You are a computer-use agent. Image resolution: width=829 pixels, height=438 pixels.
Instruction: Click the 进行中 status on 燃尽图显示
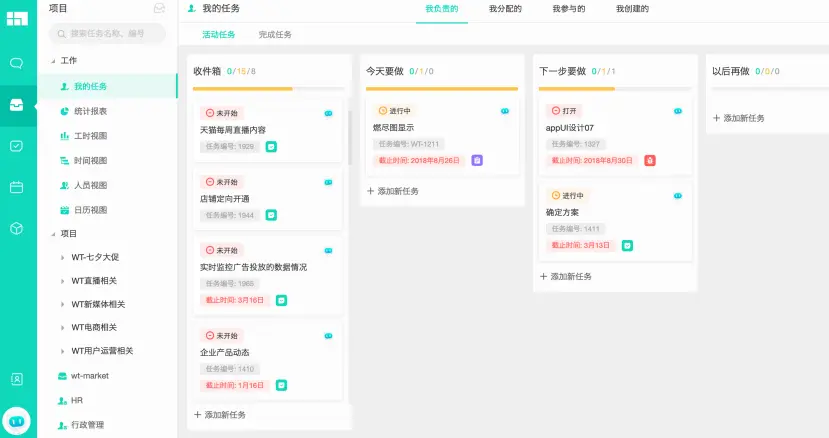(x=394, y=111)
